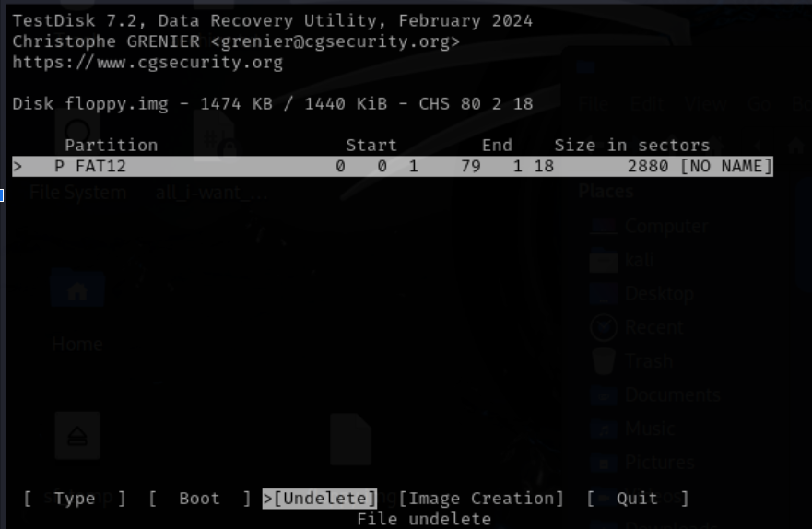Image resolution: width=812 pixels, height=529 pixels.
Task: Click the 'Partition' column header
Action: coord(112,145)
